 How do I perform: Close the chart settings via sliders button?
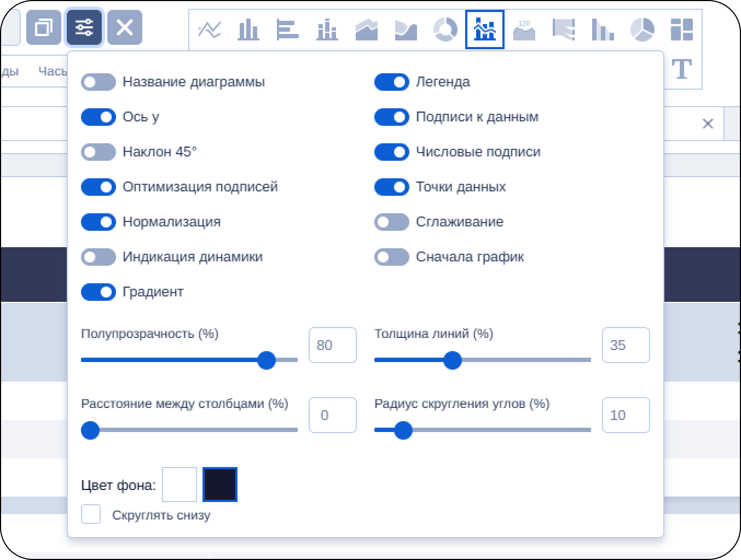pos(84,27)
